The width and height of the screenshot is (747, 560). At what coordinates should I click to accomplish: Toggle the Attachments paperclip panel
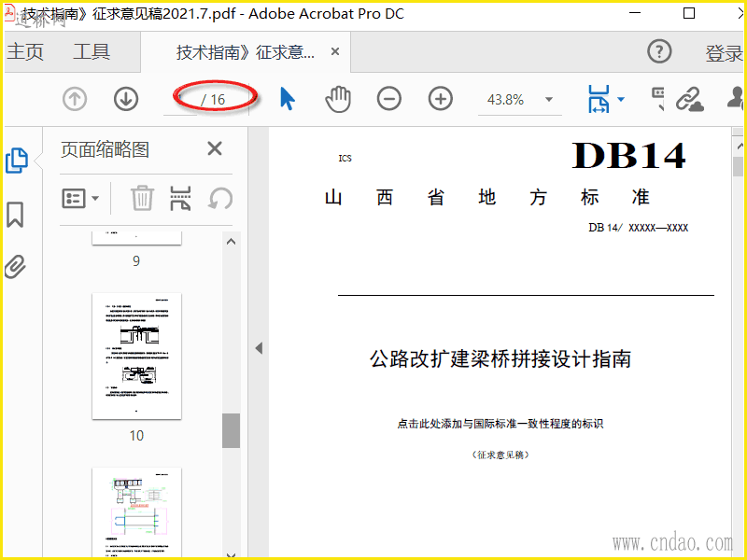tap(16, 267)
